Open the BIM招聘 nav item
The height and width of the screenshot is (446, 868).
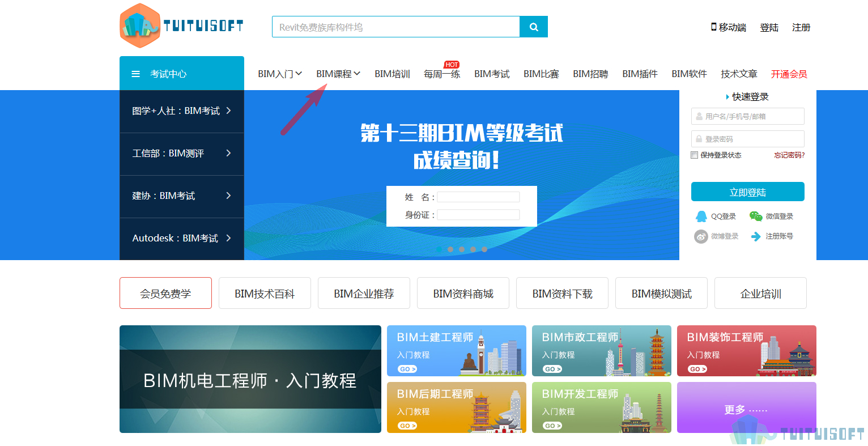(590, 74)
